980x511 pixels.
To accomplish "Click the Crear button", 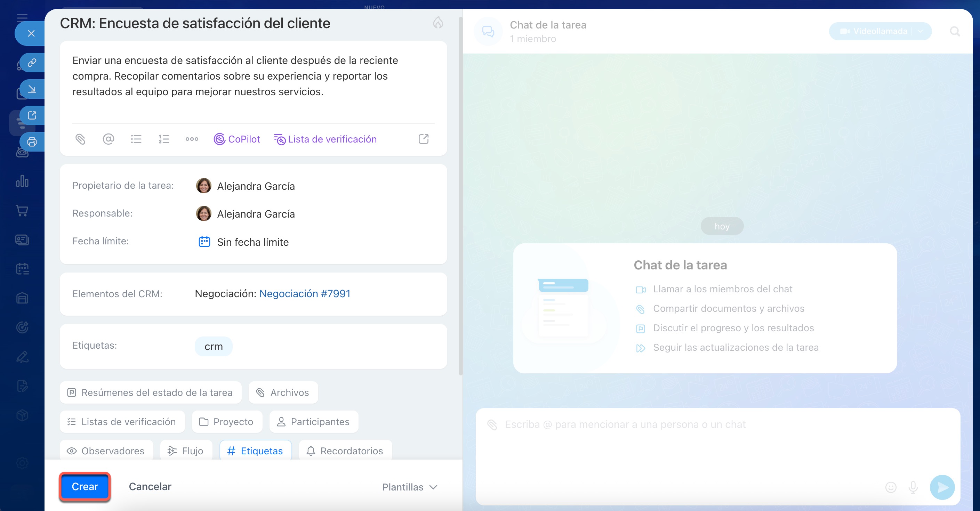I will [85, 487].
